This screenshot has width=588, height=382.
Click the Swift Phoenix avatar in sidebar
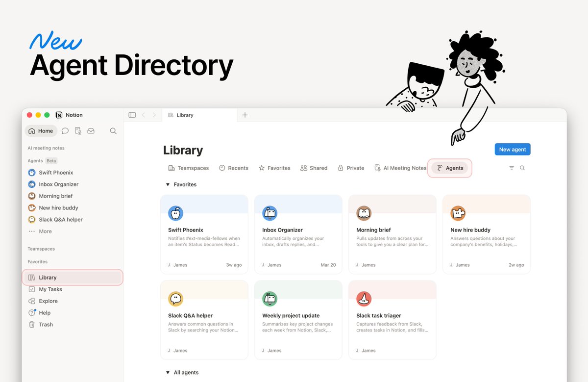pos(32,173)
